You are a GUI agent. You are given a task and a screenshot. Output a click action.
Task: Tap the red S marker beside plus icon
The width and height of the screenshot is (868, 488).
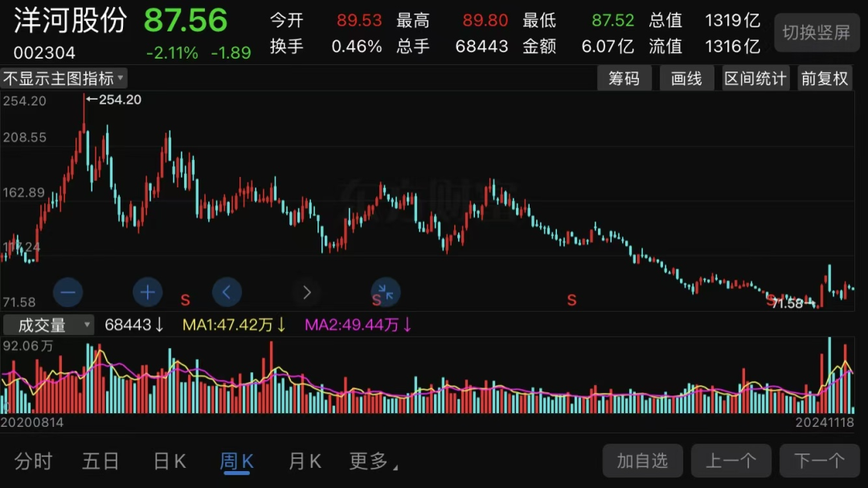point(186,300)
